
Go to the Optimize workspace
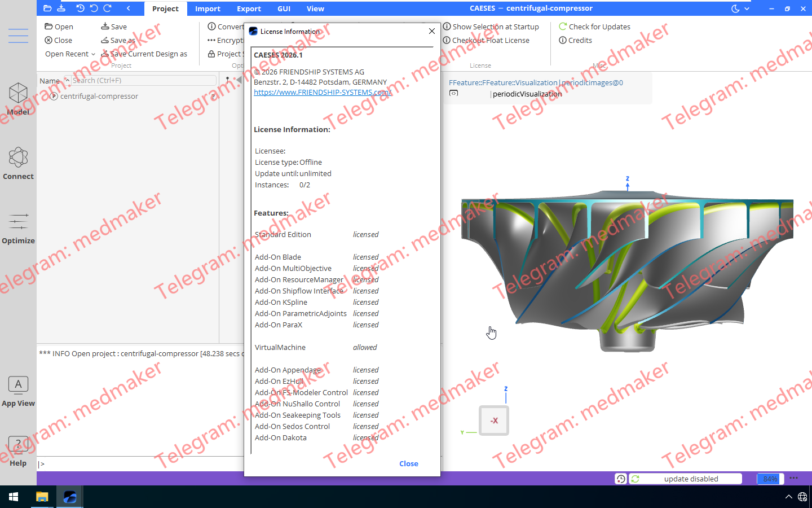click(18, 227)
